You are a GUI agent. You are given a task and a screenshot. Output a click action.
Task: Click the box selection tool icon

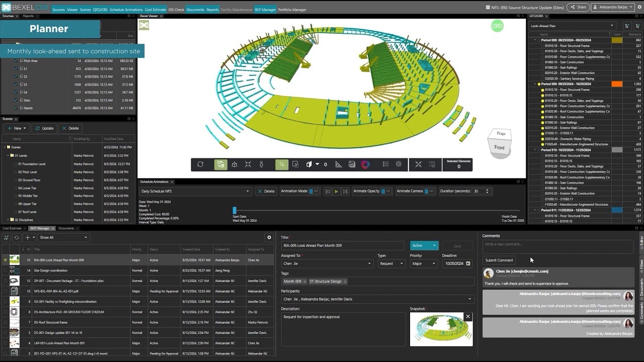coord(295,164)
